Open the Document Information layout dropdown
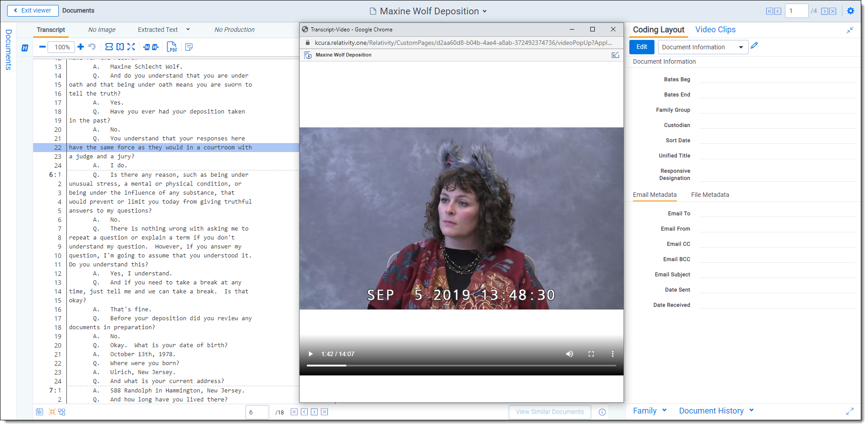 [702, 47]
